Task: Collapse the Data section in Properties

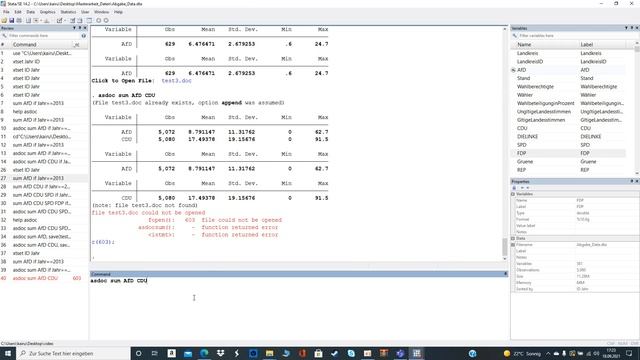Action: [513, 238]
